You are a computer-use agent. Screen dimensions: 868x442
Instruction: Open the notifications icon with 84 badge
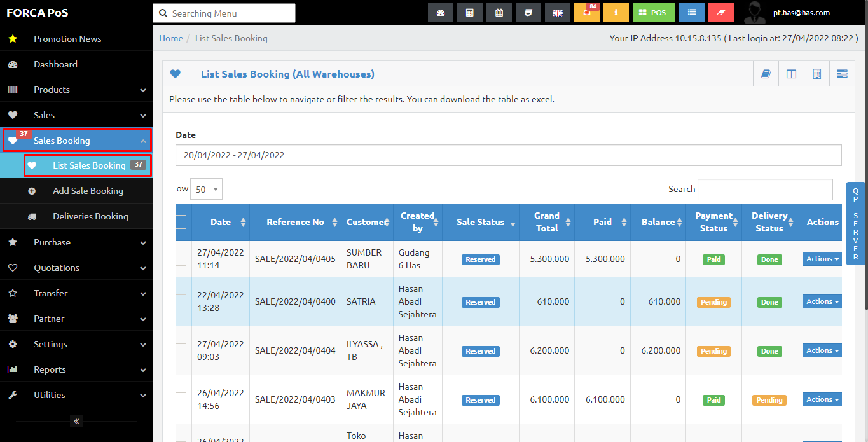point(586,13)
